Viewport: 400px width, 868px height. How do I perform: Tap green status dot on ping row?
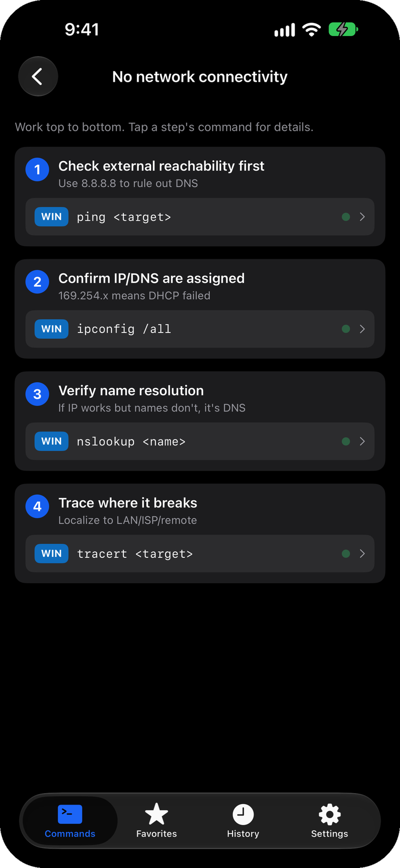pos(345,217)
